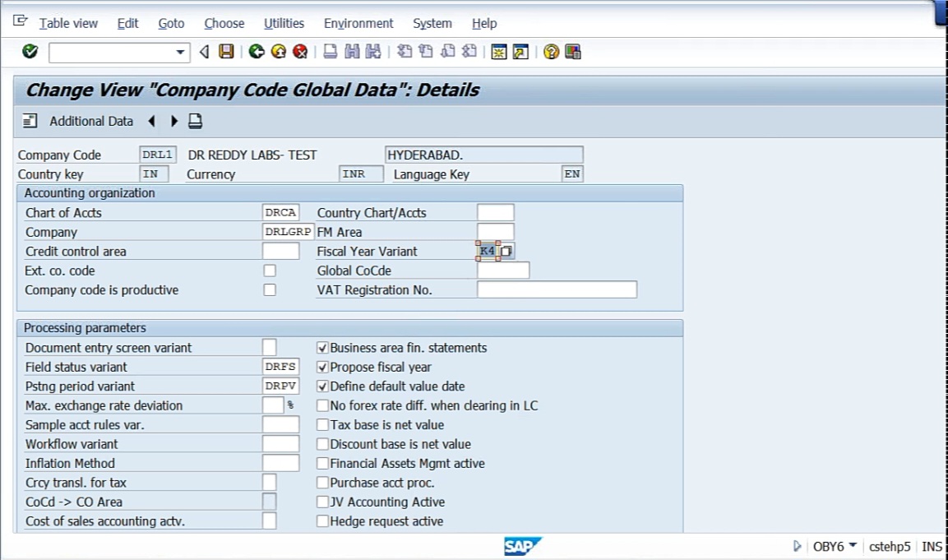This screenshot has width=948, height=560.
Task: Check Hedge request active
Action: click(322, 521)
